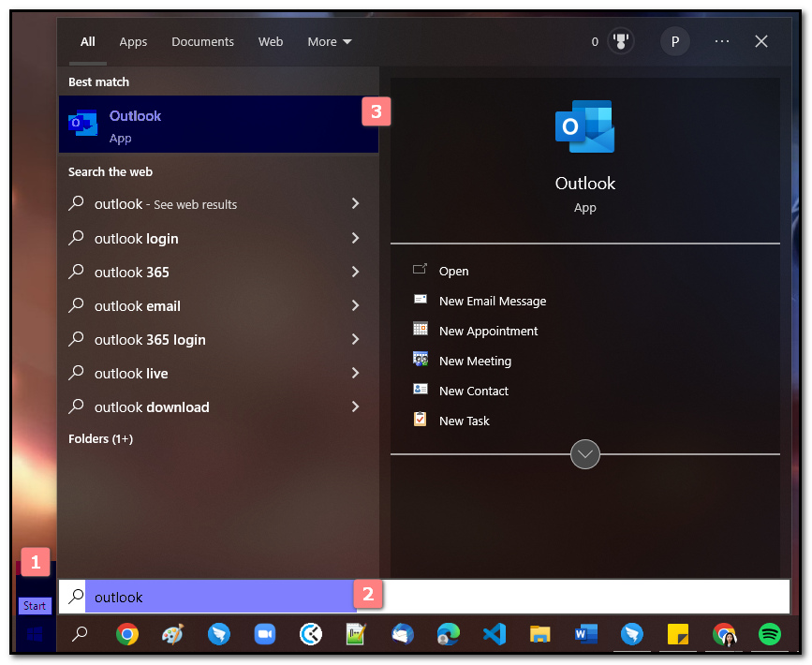Click the Open action icon

(x=420, y=270)
